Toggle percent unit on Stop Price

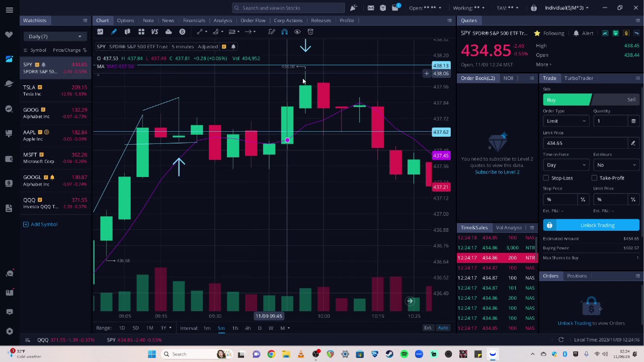[x=583, y=200]
